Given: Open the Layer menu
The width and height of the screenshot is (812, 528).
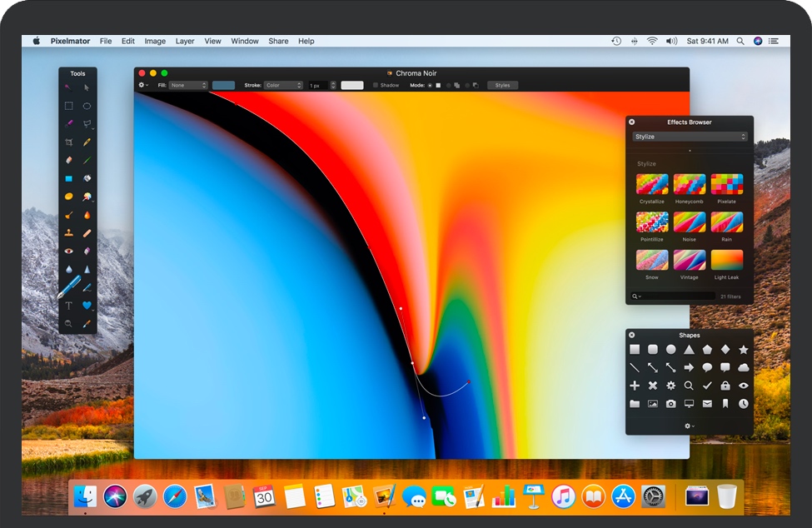Looking at the screenshot, I should coord(185,41).
